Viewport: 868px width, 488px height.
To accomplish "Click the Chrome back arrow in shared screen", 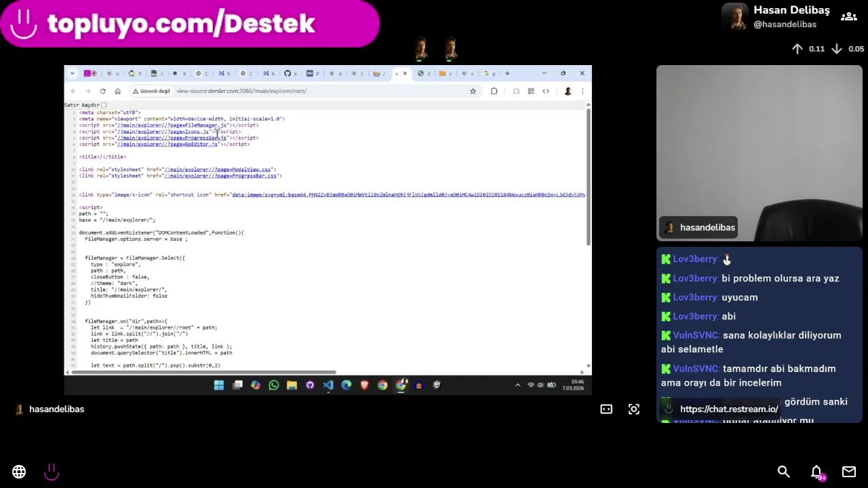I will (73, 91).
